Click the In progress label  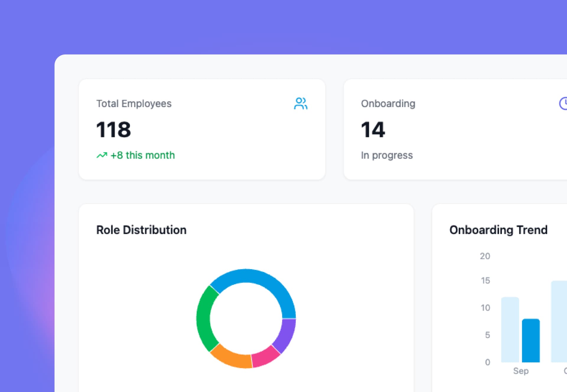[x=387, y=155]
